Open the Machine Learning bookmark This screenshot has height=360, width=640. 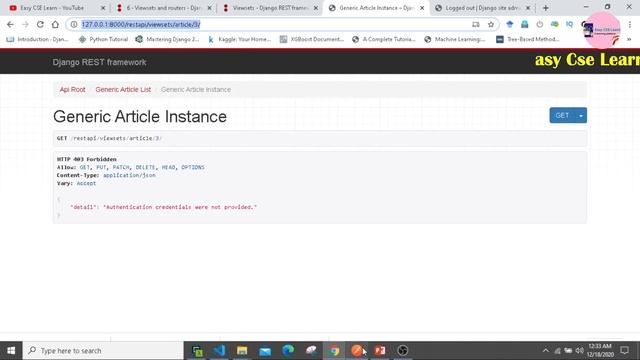point(455,39)
